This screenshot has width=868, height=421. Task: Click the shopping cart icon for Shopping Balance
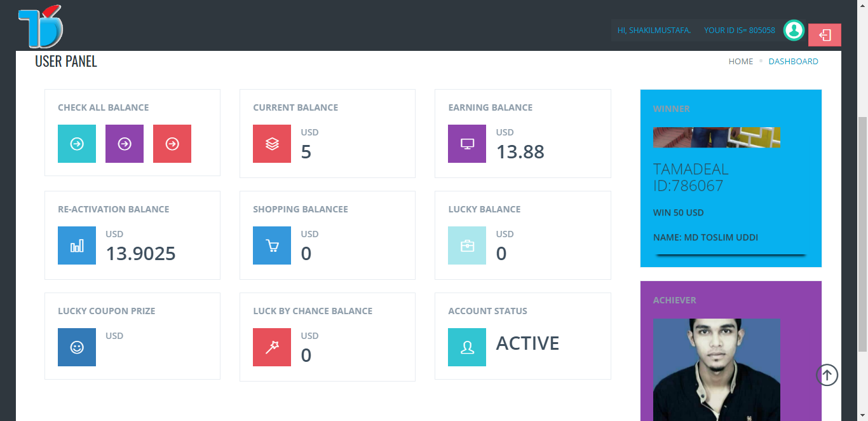[x=272, y=245]
